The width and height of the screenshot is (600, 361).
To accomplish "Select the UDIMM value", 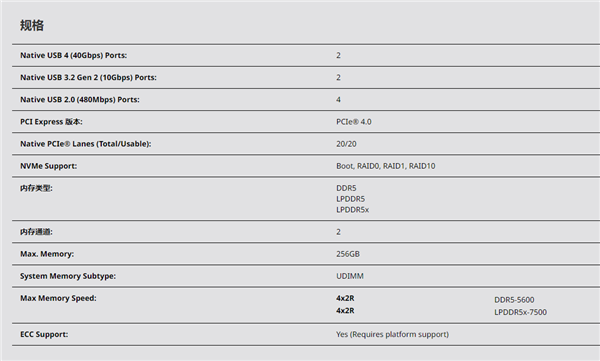I will tap(350, 276).
